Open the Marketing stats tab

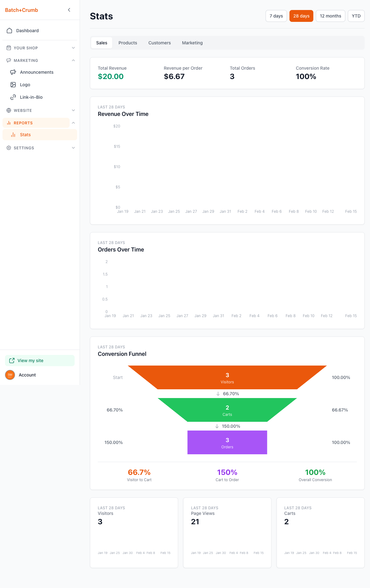click(x=192, y=43)
